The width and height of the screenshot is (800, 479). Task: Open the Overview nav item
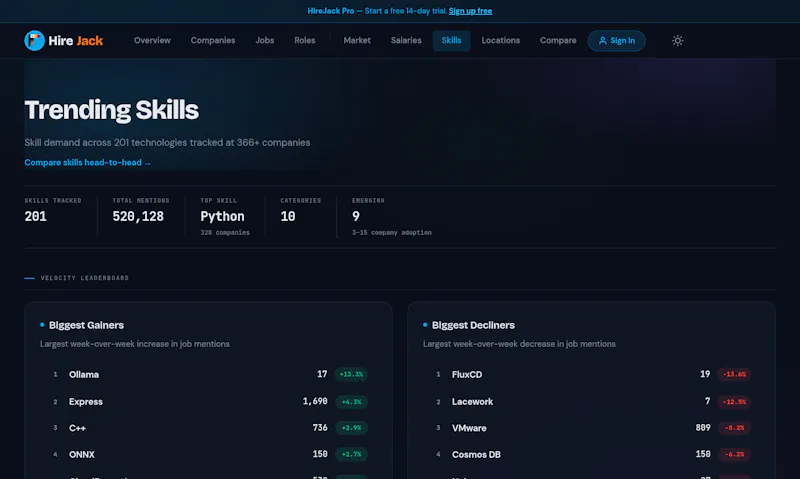click(152, 40)
